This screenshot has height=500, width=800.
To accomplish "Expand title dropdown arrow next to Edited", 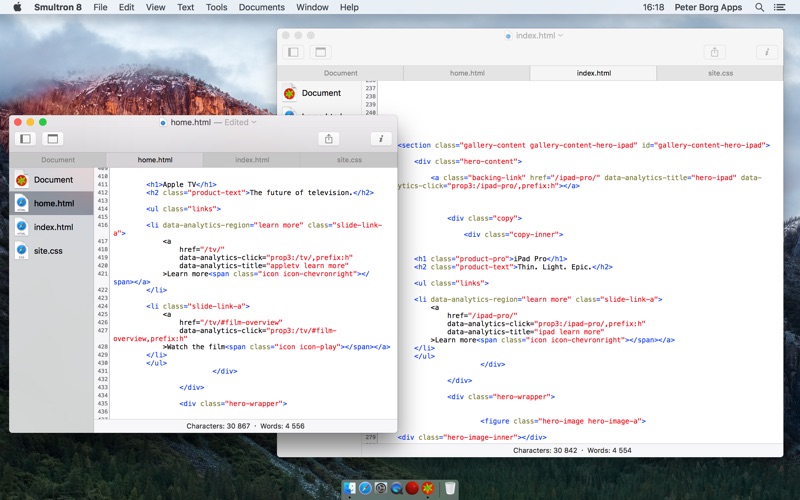I will 254,122.
